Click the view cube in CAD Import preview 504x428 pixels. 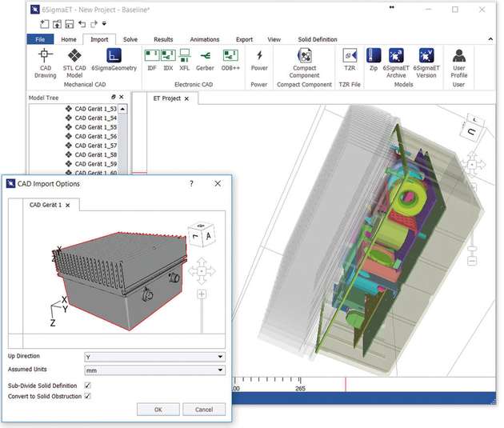coord(201,234)
